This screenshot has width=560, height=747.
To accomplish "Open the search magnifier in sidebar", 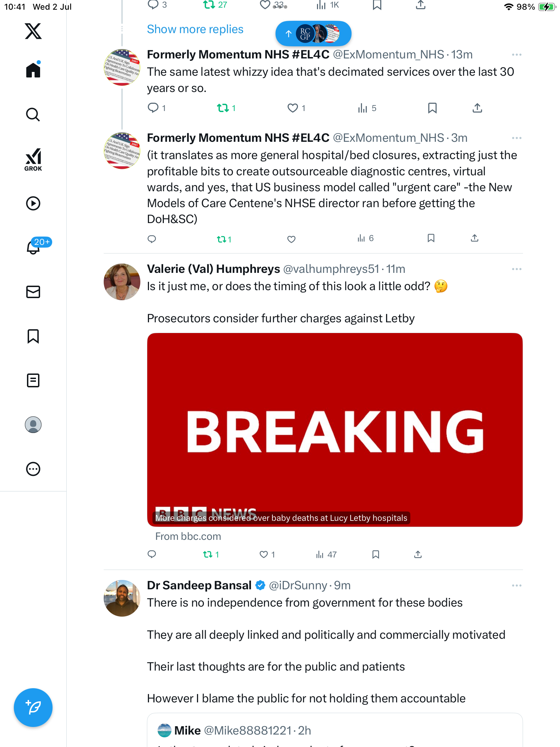I will 33,115.
